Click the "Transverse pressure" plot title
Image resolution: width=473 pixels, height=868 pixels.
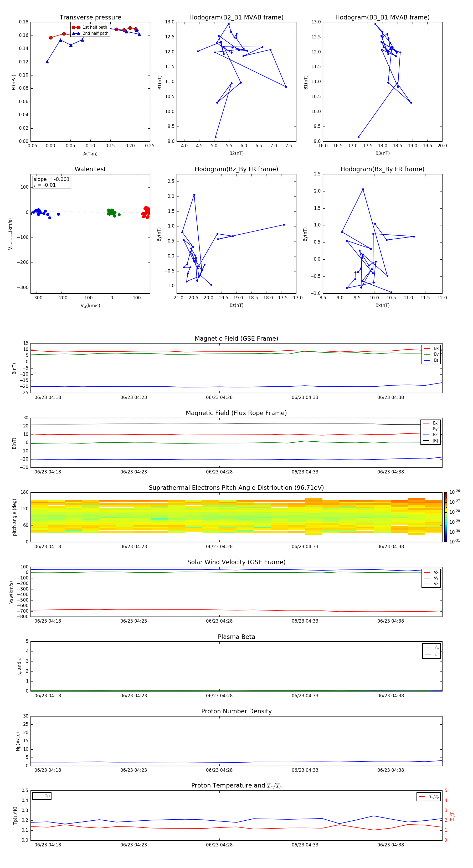tap(90, 17)
